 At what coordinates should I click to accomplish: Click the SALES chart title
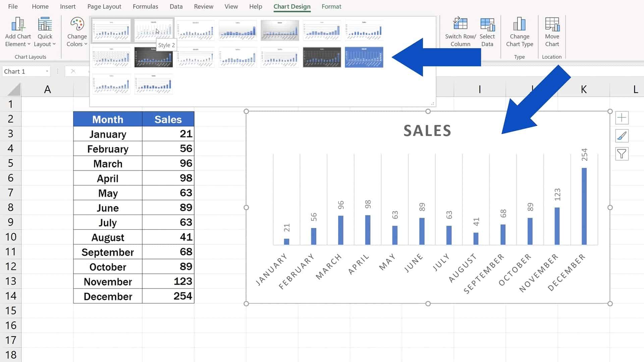tap(427, 131)
